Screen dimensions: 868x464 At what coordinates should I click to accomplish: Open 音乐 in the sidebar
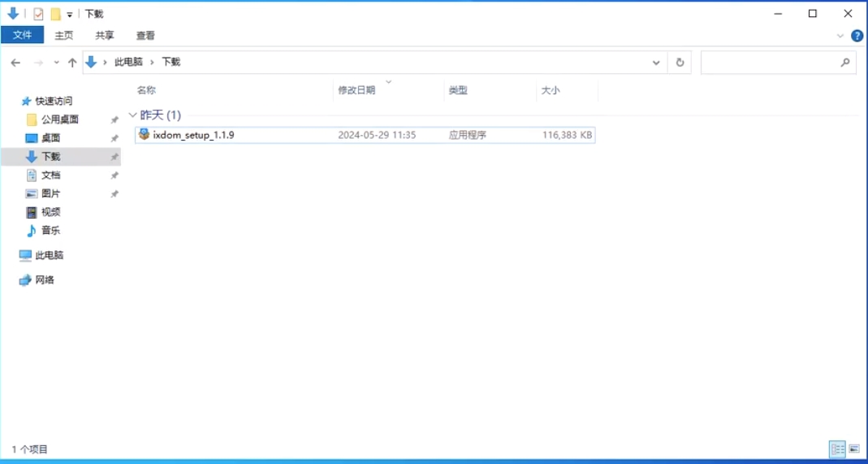[x=50, y=230]
